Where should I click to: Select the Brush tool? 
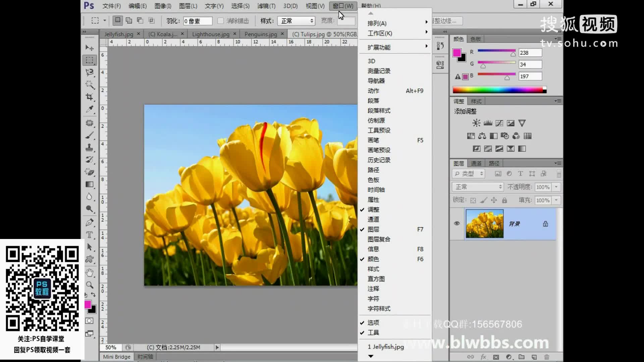pyautogui.click(x=89, y=135)
